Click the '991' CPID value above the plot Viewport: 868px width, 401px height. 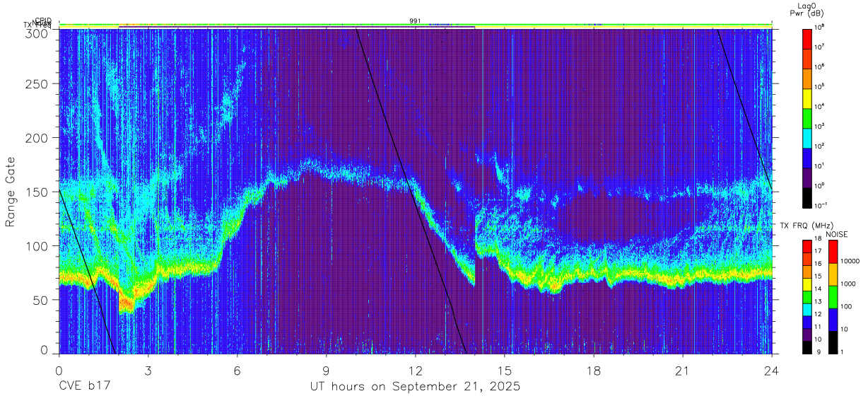(415, 21)
